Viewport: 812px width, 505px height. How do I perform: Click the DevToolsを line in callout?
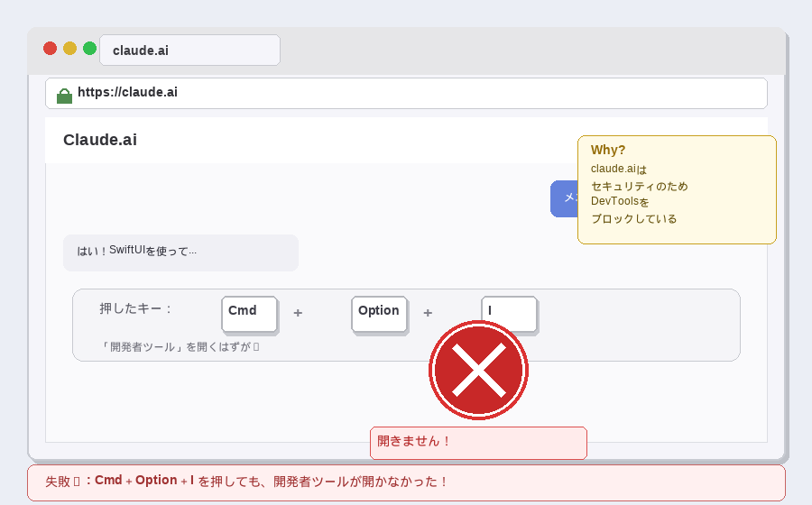(x=620, y=201)
